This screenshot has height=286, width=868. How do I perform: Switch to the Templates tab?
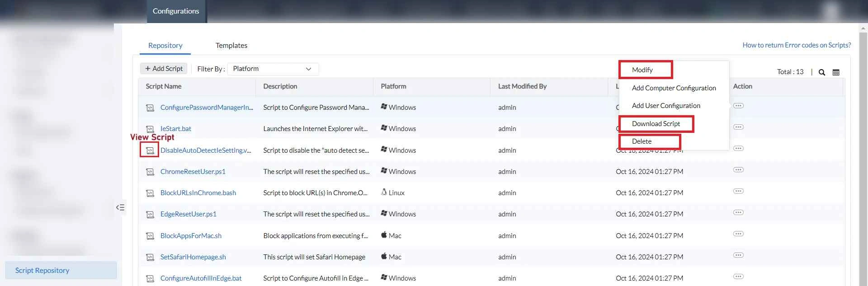pyautogui.click(x=231, y=46)
